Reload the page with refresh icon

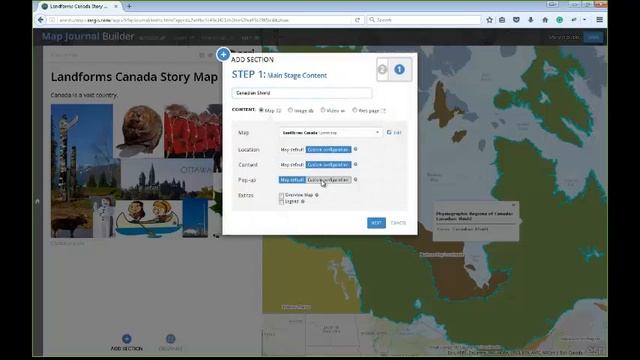[358, 20]
